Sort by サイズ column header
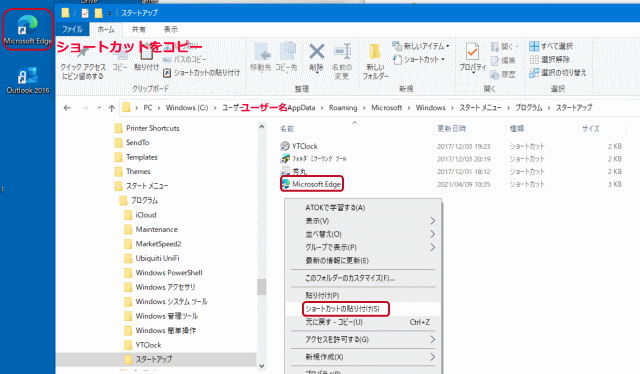 click(590, 129)
